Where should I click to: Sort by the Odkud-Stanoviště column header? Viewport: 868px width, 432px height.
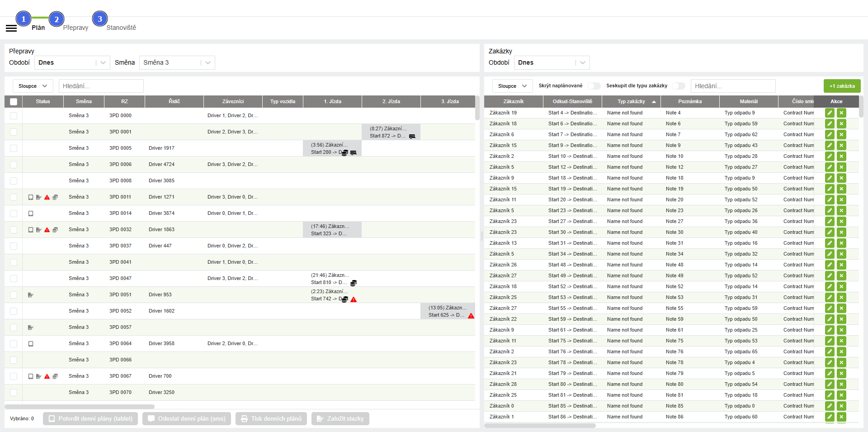[572, 101]
